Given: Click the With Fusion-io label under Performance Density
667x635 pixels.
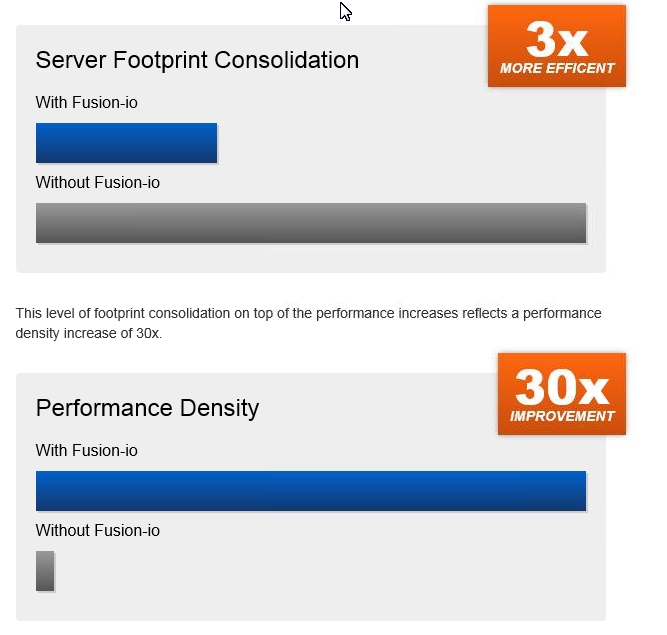Looking at the screenshot, I should [87, 450].
